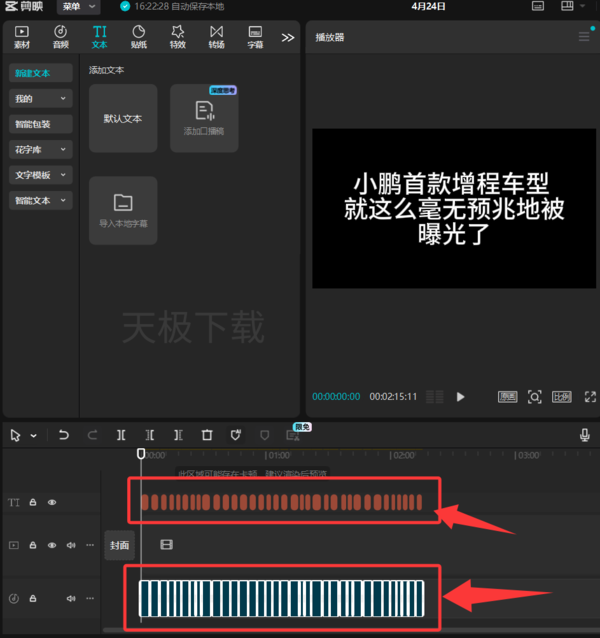Click the 原画 original quality button
The image size is (600, 638).
(508, 397)
